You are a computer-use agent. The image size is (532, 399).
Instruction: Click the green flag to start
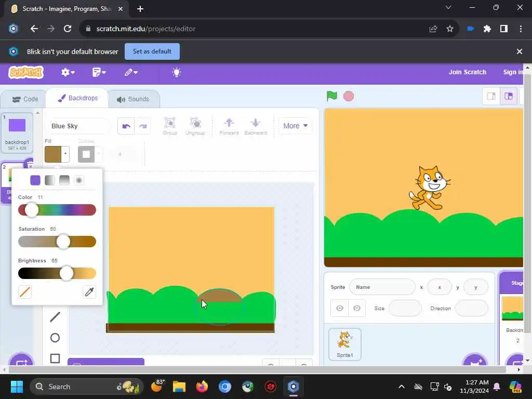pos(331,96)
